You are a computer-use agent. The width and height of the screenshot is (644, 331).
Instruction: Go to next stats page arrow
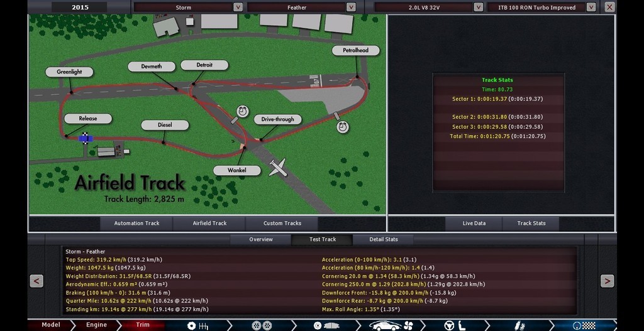coord(607,281)
